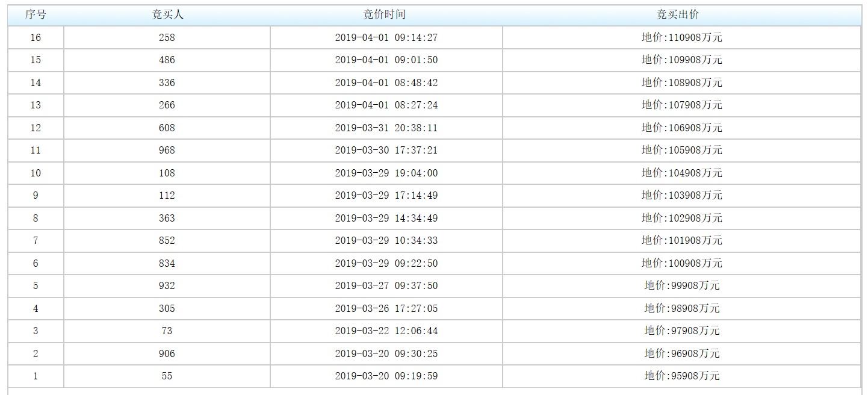Click the price 地价:104908万元

(x=681, y=173)
